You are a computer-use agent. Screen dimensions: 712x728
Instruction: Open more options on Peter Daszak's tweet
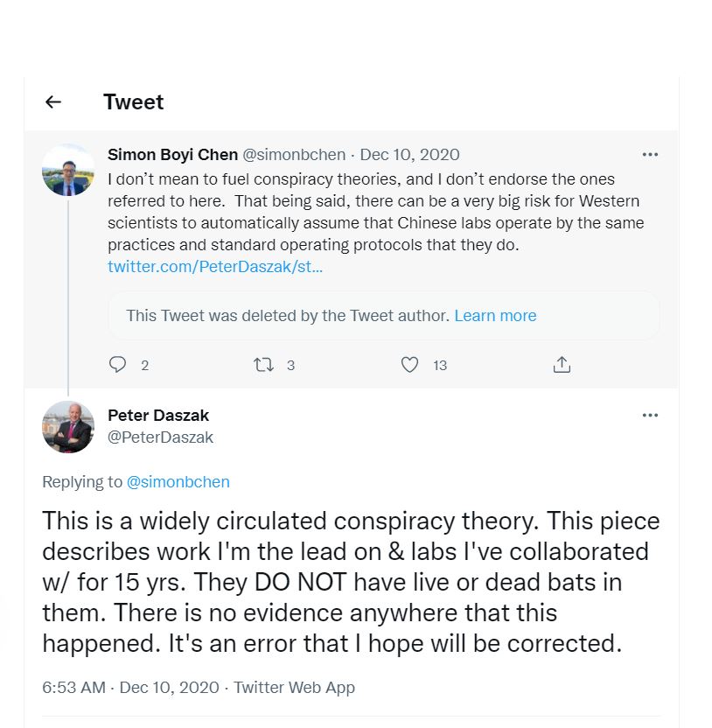pyautogui.click(x=650, y=415)
